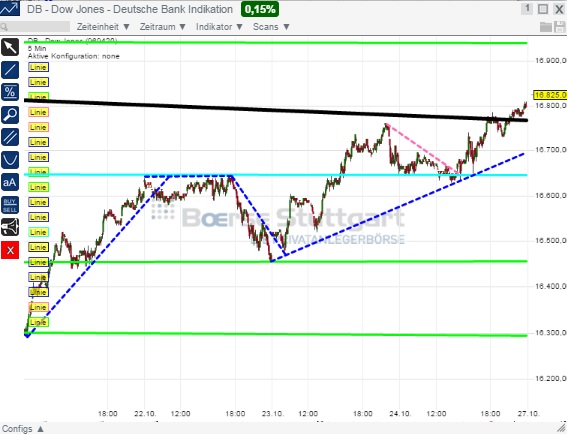567x434 pixels.
Task: Click the folder open icon
Action: [x=545, y=27]
